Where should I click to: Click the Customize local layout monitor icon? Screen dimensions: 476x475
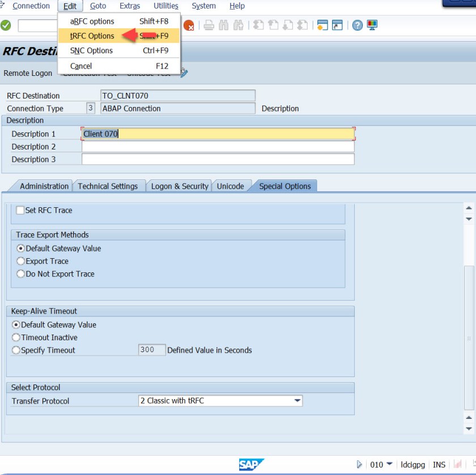coord(372,25)
